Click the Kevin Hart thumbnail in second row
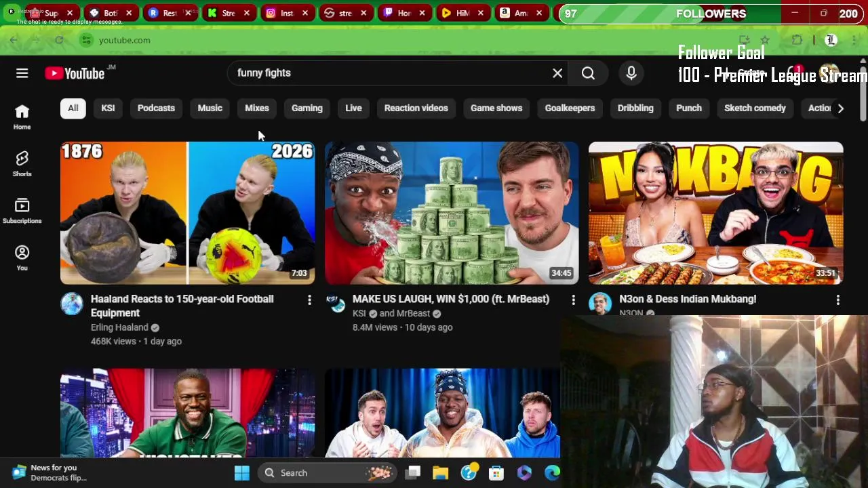868x488 pixels. 187,413
